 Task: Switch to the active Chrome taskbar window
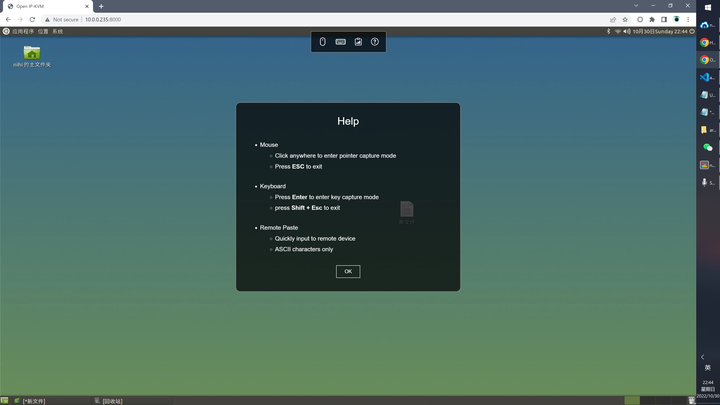708,60
